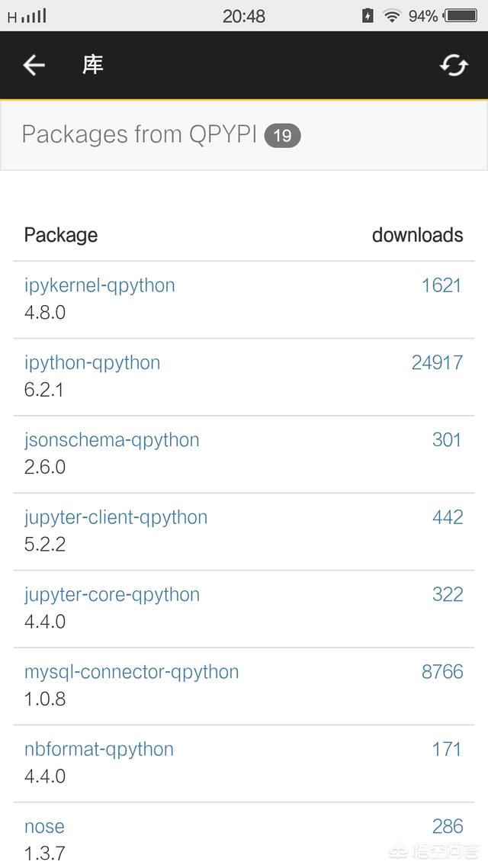Select version text 6.2.1
Screen dimensions: 488x868
coord(43,391)
